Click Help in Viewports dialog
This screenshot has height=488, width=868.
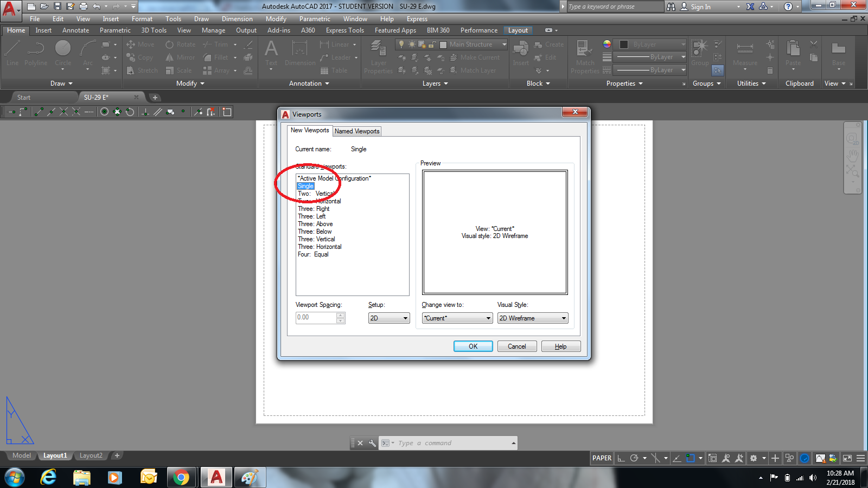coord(561,346)
